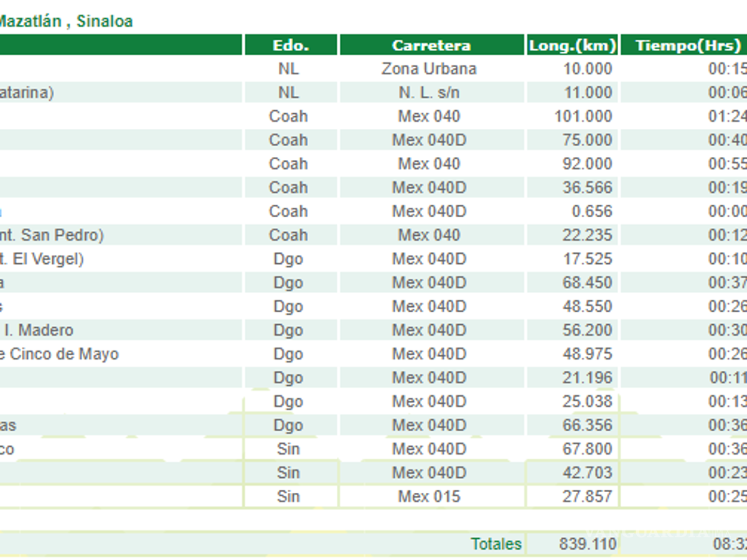Click the Mazatlán, Sinaloa heading text
The image size is (747, 560).
click(65, 21)
